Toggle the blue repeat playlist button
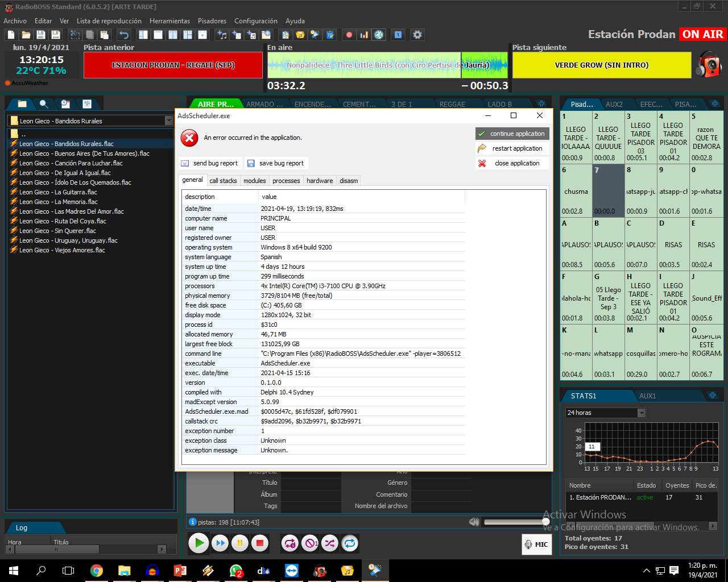Image resolution: width=728 pixels, height=582 pixels. coord(350,543)
